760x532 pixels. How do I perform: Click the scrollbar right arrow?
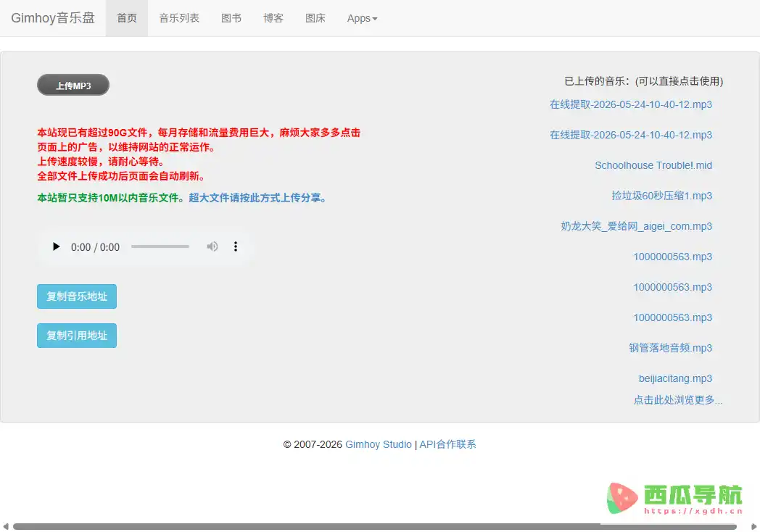pyautogui.click(x=753, y=527)
